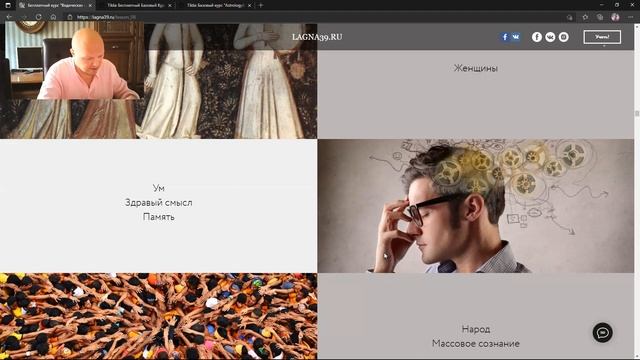Click the text "Здравый смысл"

(158, 202)
